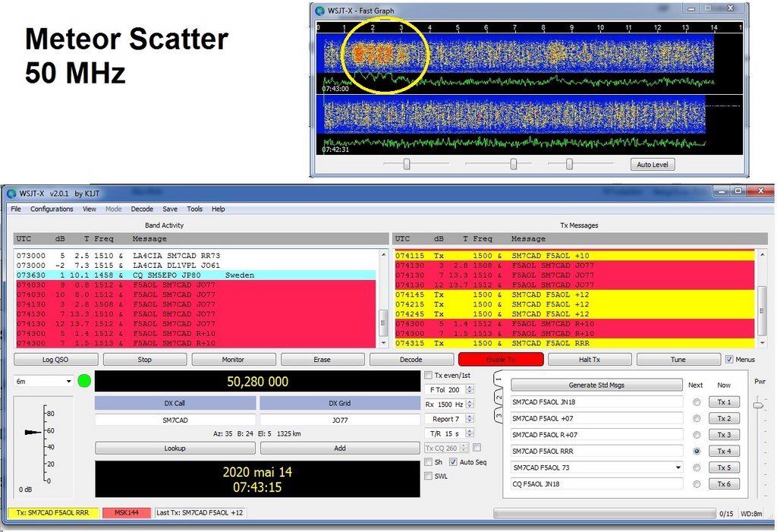The width and height of the screenshot is (777, 532).
Task: Adjust the F Tol 200 spinner
Action: click(470, 390)
